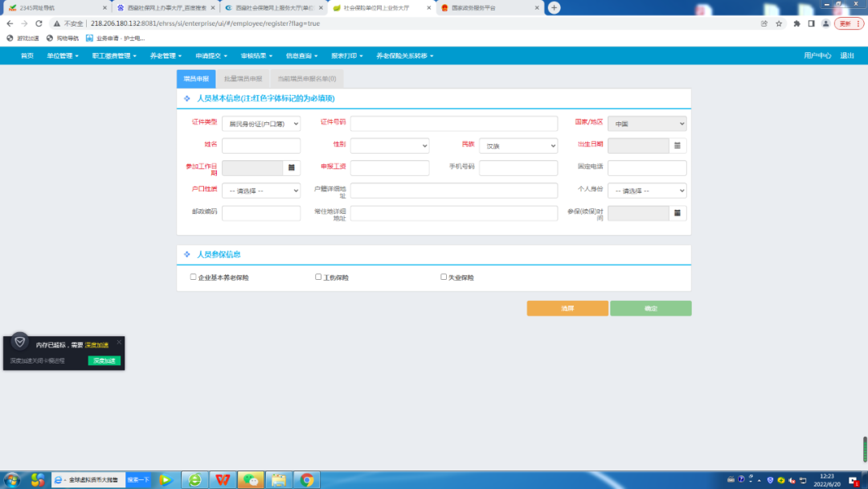Image resolution: width=868 pixels, height=489 pixels.
Task: Open the 性别 gender dropdown
Action: tap(390, 146)
